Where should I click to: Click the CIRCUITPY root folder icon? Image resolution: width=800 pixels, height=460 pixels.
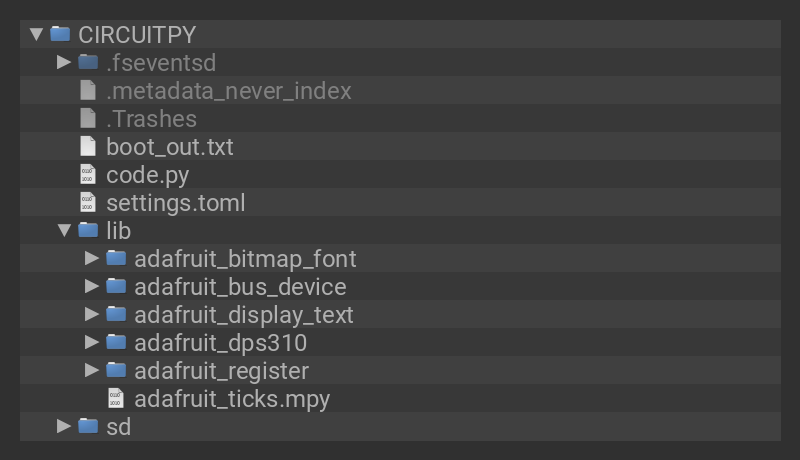click(x=60, y=34)
